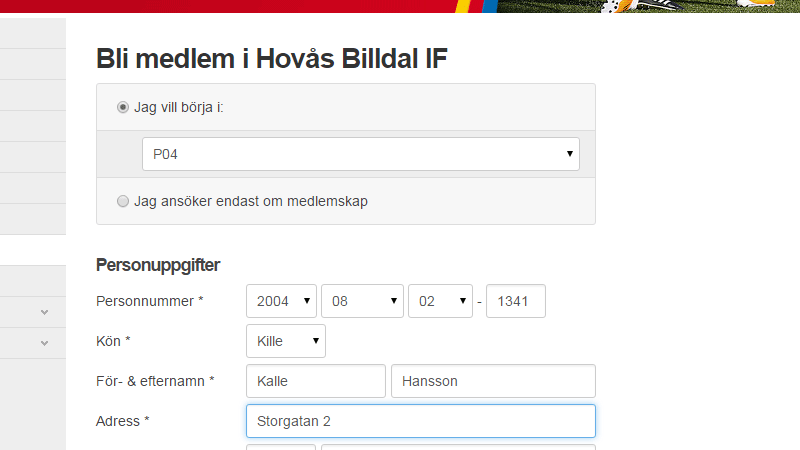The width and height of the screenshot is (800, 450).
Task: Click the Adress field with Storgatan 2
Action: point(420,421)
